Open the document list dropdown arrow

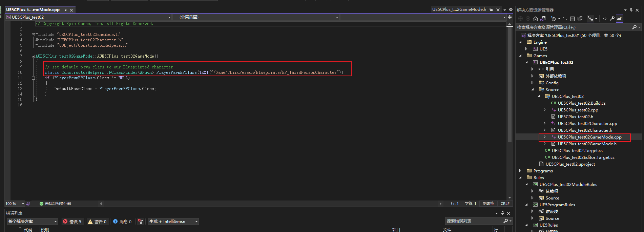point(505,10)
